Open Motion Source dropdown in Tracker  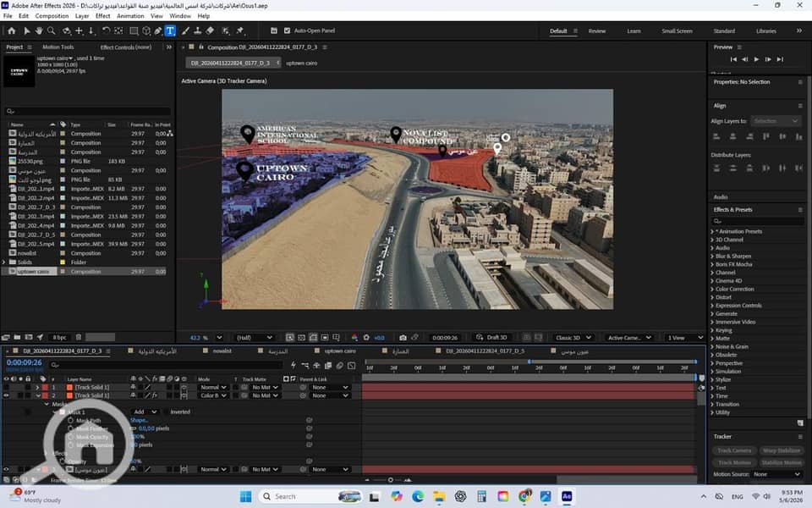[776, 474]
